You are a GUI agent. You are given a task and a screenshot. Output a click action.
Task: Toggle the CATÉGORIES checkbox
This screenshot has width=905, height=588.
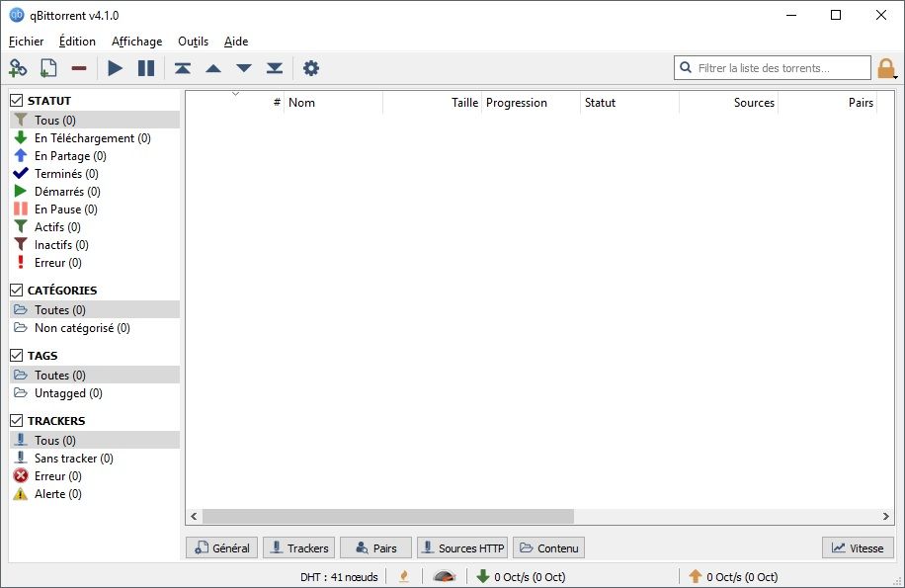click(17, 290)
